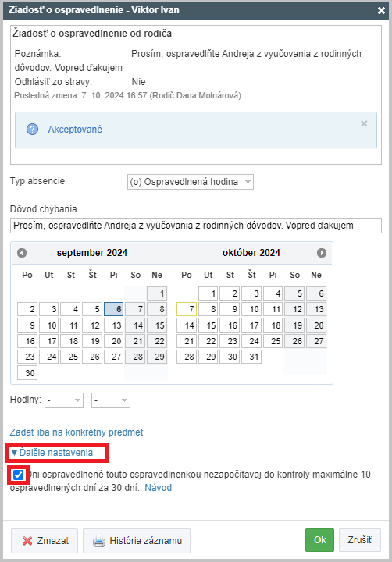The height and width of the screenshot is (562, 392).
Task: Open the Návod link
Action: [159, 488]
